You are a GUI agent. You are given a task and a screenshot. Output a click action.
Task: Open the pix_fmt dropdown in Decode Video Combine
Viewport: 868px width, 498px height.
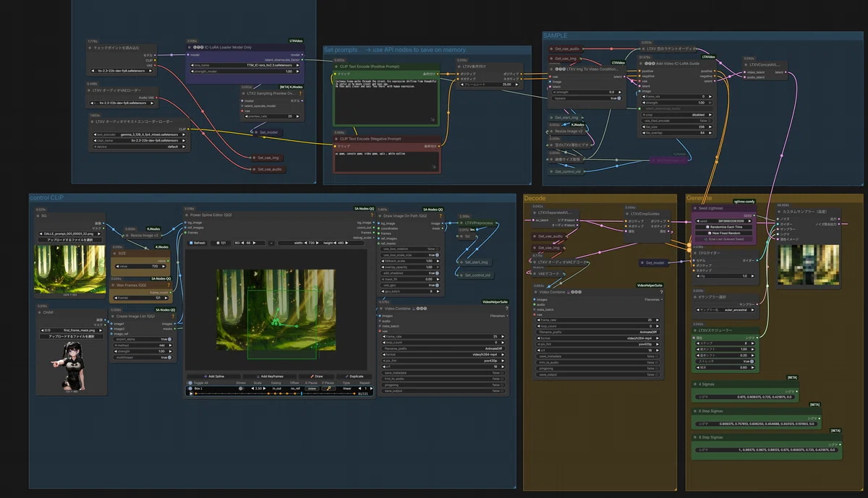(x=598, y=344)
